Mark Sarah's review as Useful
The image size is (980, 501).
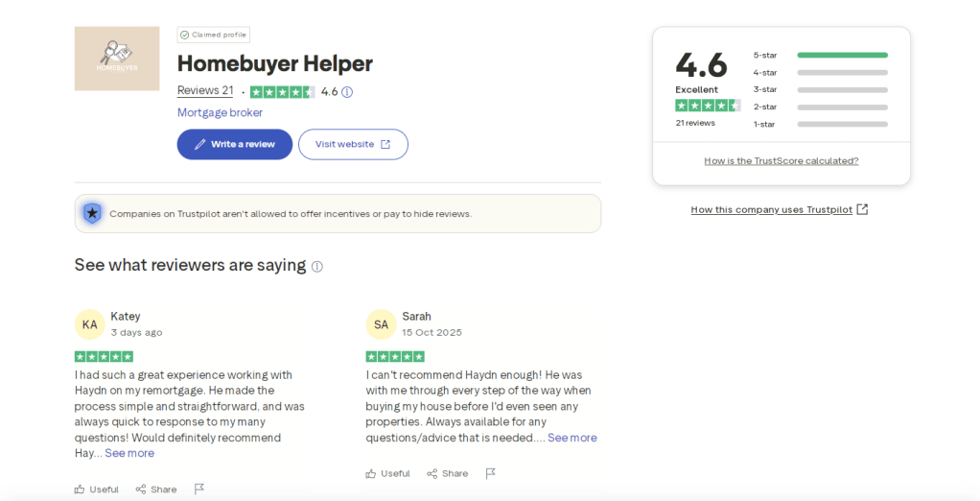click(371, 473)
